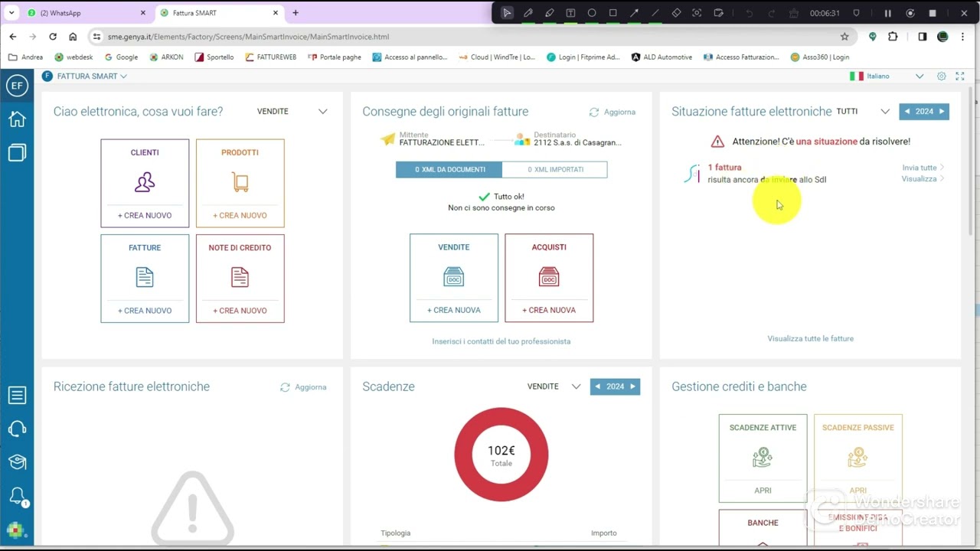Click the Visualizza link next to 1 fattura
Viewport: 980px width, 551px height.
[x=923, y=179]
